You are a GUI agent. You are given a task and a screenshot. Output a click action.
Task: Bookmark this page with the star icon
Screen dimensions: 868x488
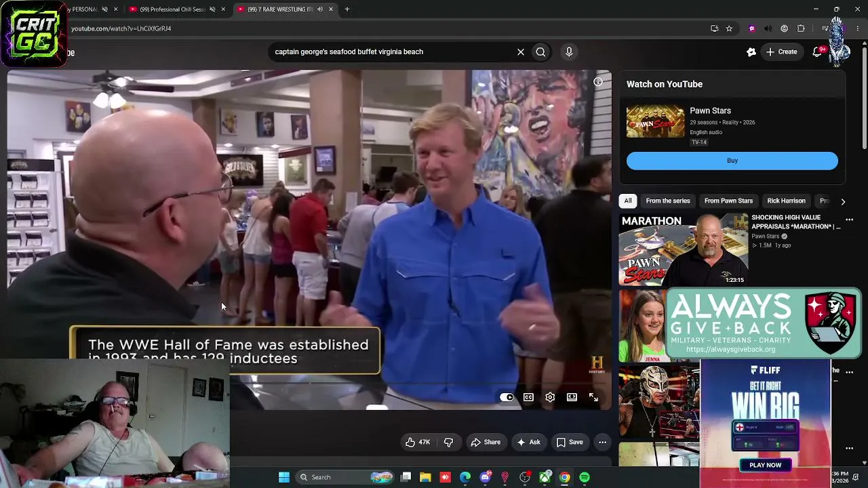pyautogui.click(x=729, y=28)
